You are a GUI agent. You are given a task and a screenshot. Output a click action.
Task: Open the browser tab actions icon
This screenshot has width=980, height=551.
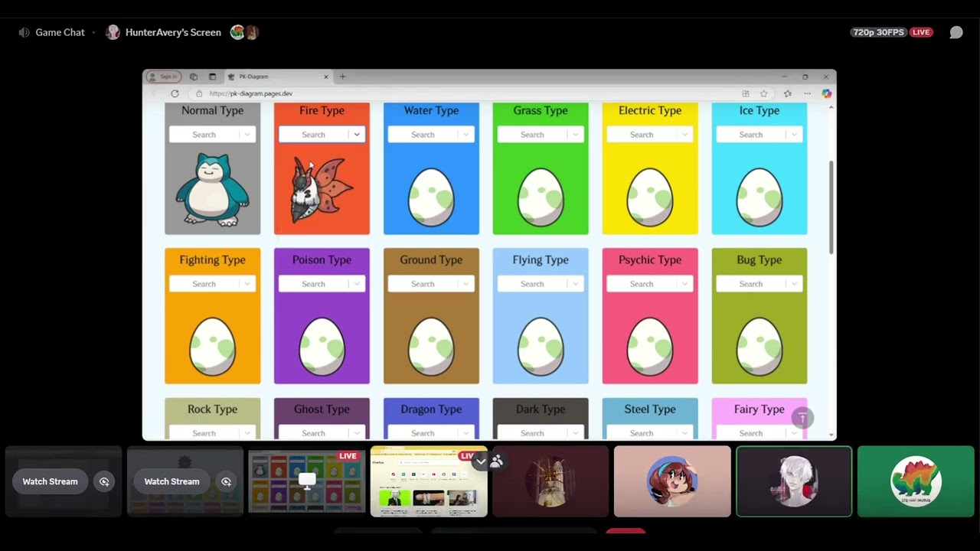click(212, 77)
